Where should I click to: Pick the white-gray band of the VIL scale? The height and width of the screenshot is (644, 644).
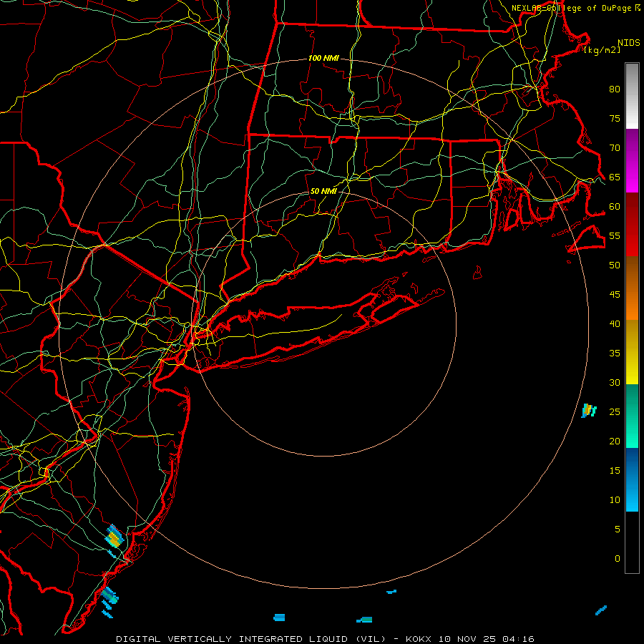(x=632, y=96)
